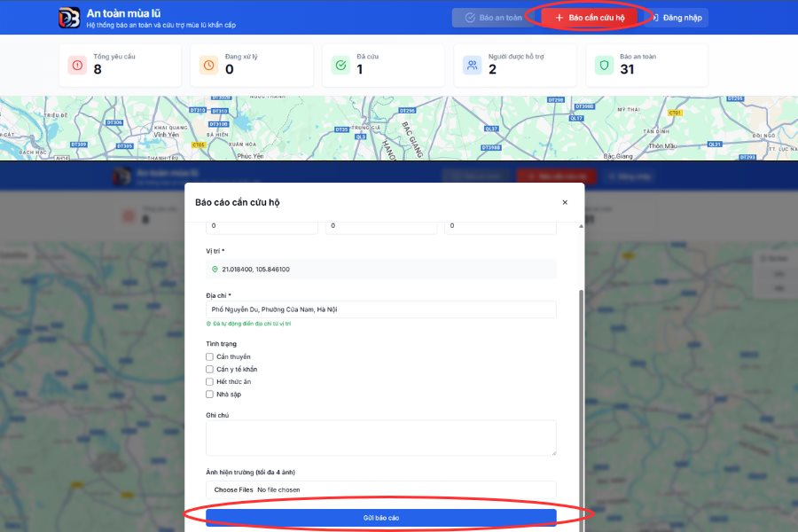Tick the Hết thức ăn checkbox
The height and width of the screenshot is (532, 798).
(x=210, y=381)
